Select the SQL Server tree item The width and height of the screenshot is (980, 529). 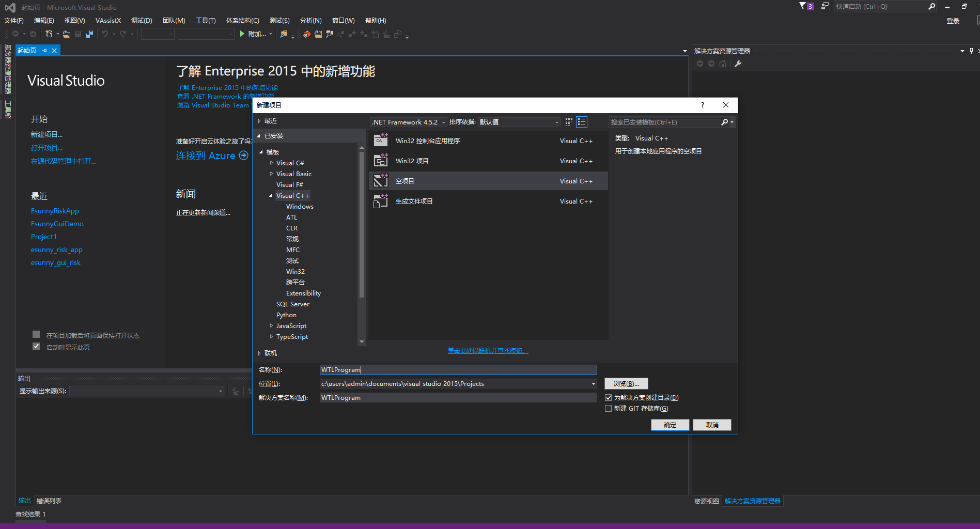point(293,304)
